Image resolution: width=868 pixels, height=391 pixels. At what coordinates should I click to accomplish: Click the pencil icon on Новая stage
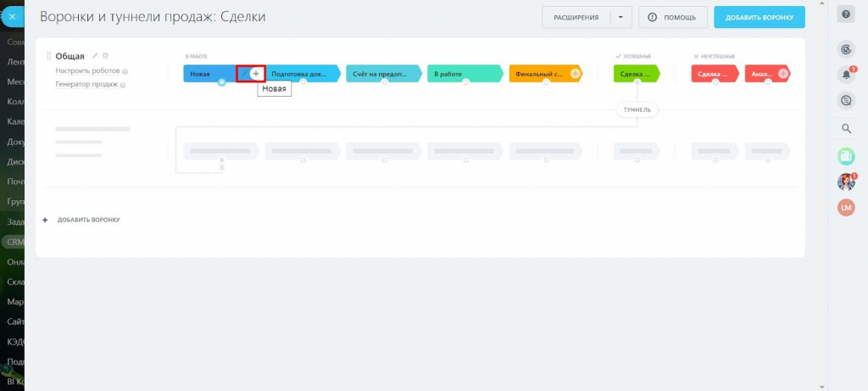coord(244,74)
